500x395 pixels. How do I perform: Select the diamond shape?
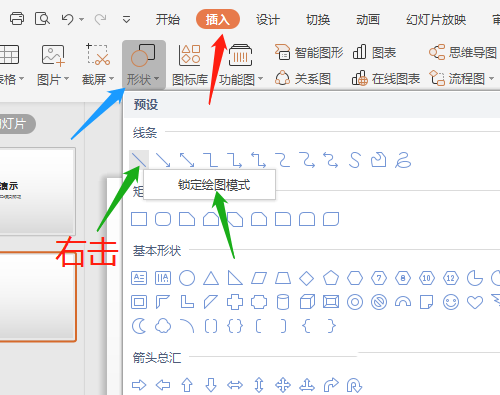[x=307, y=278]
